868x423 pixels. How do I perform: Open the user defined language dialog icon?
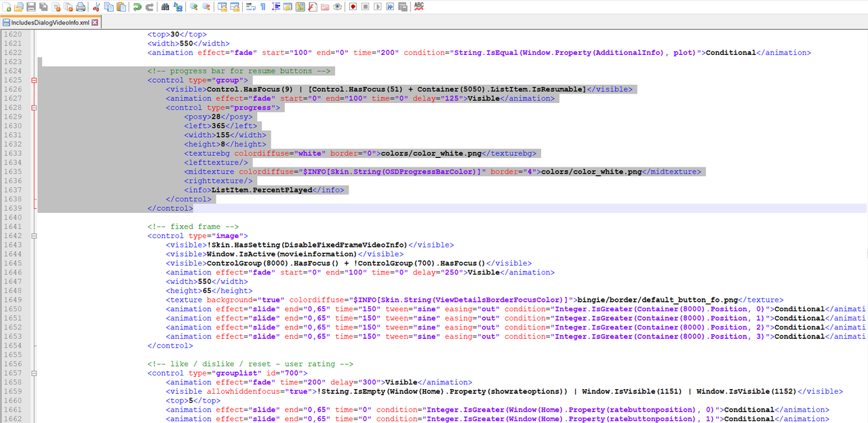click(288, 7)
